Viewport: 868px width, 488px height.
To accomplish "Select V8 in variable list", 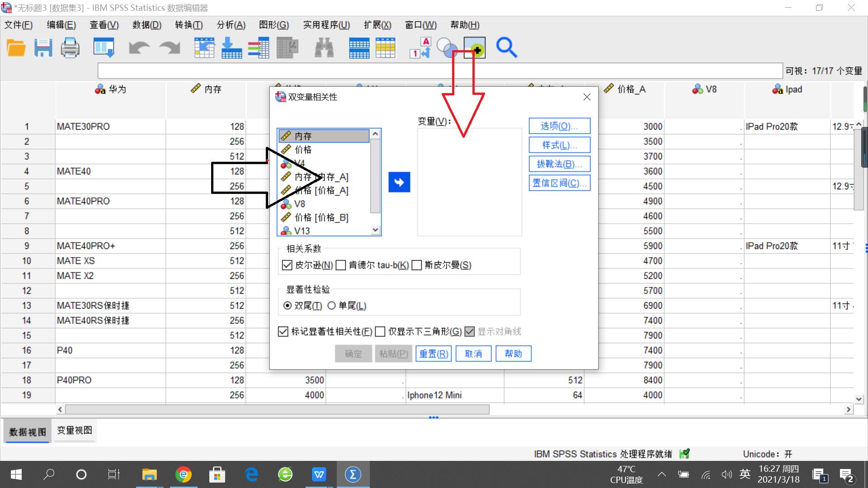I will [324, 204].
